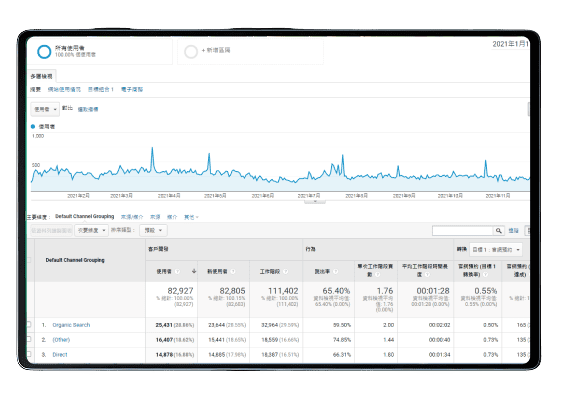
Task: Tick the checkbox for Direct row
Action: click(x=29, y=354)
